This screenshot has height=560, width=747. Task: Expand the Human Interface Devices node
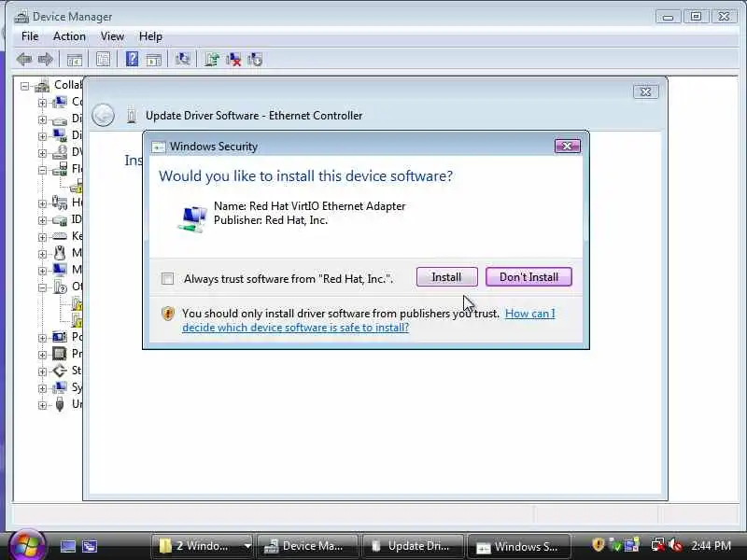pyautogui.click(x=42, y=203)
